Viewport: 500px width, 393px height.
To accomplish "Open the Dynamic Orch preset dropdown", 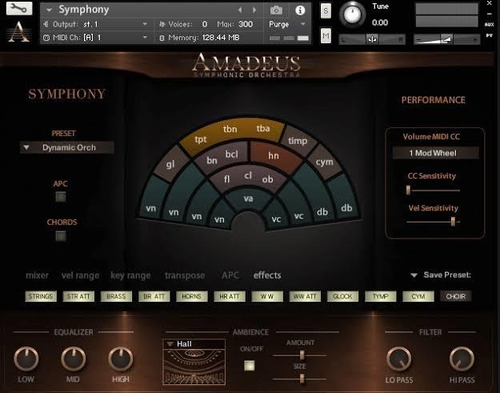I will coord(67,147).
